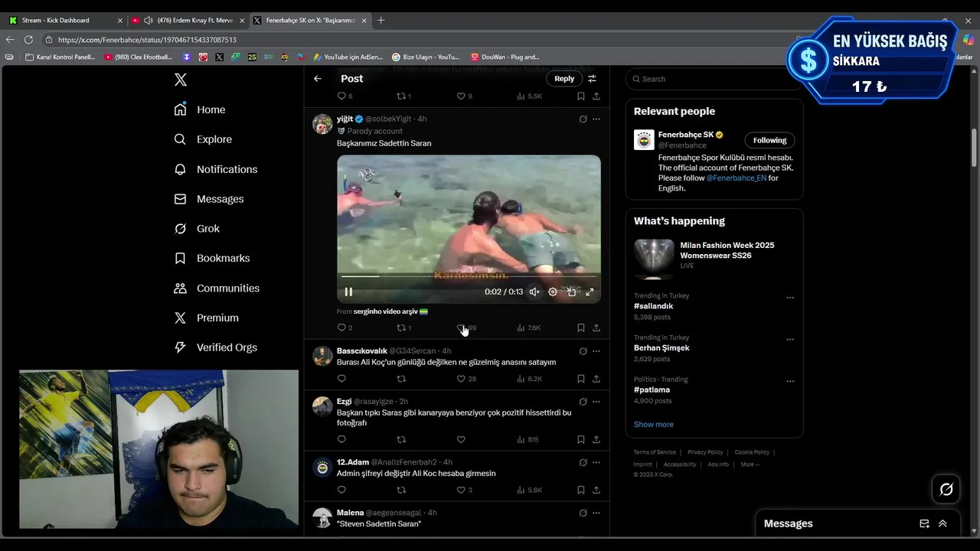
Task: Open Kanal Kontrol Paneli bookmark
Action: click(x=60, y=57)
